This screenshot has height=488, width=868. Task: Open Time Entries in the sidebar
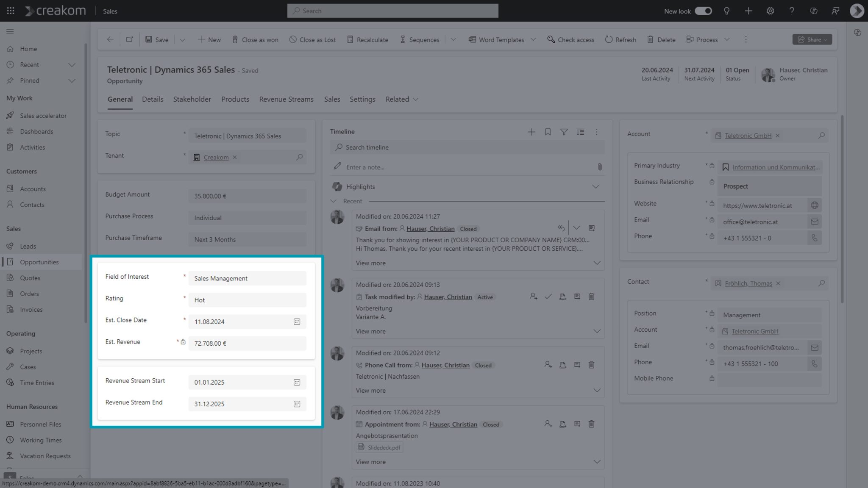coord(37,383)
